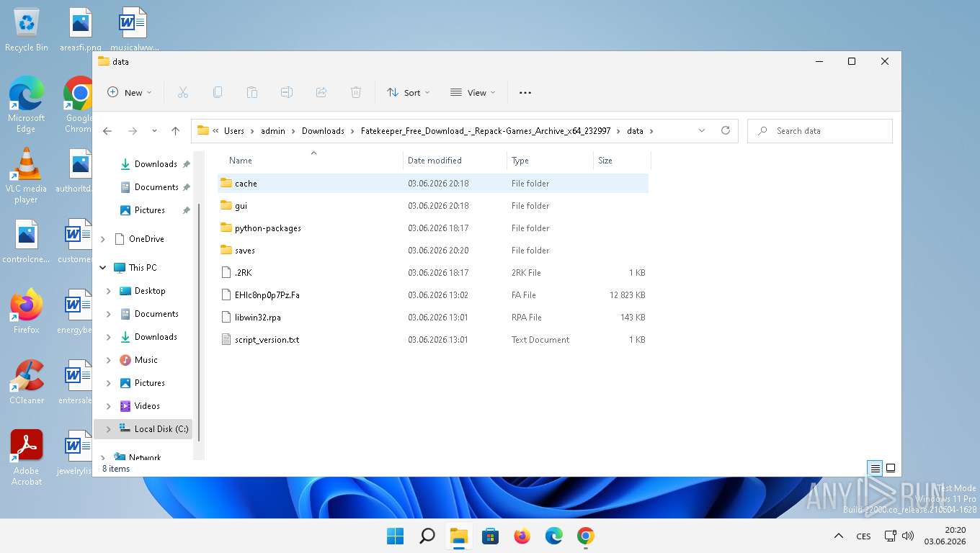Click admin in the address breadcrumb
The width and height of the screenshot is (980, 553).
pos(273,131)
